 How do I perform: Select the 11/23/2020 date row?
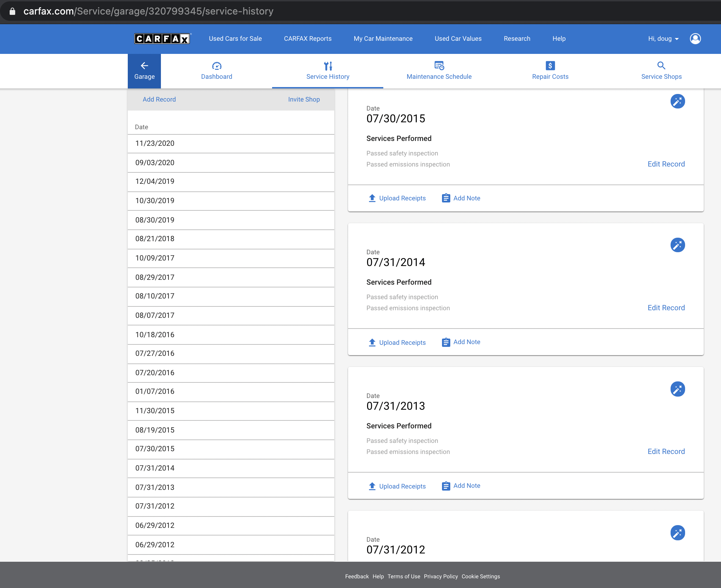pyautogui.click(x=231, y=144)
